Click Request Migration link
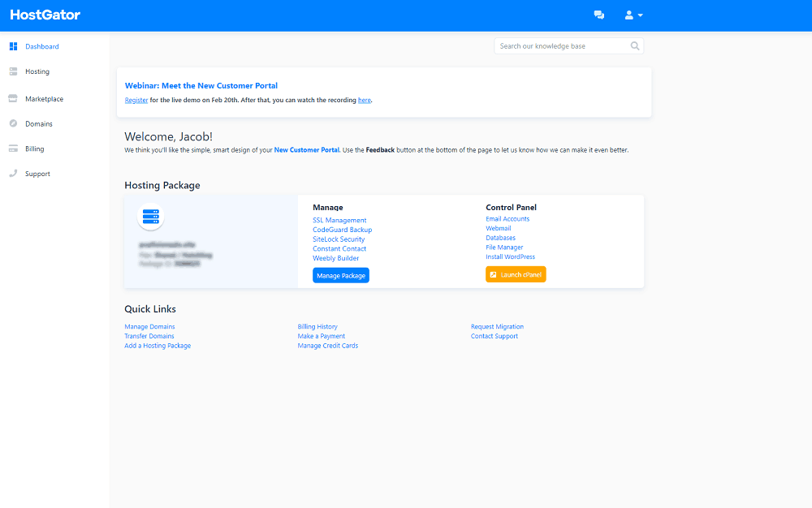 pos(497,326)
